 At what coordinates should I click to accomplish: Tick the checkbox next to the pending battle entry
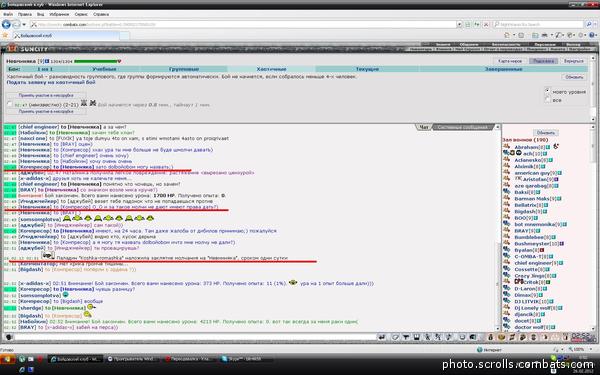[10, 104]
